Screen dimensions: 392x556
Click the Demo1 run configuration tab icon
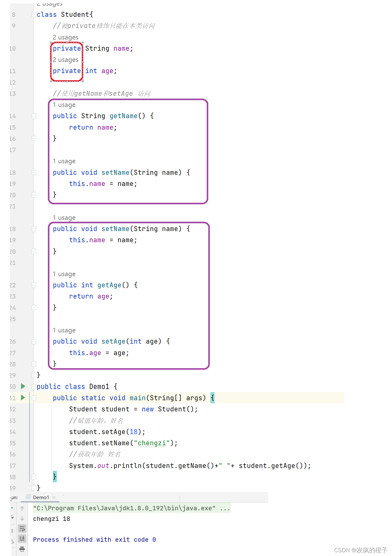tap(28, 497)
